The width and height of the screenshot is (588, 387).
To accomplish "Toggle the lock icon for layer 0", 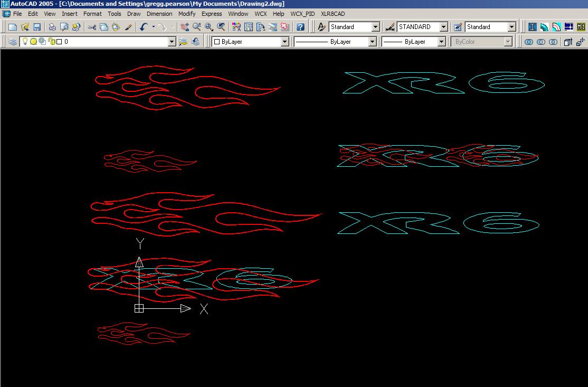I will pyautogui.click(x=51, y=42).
